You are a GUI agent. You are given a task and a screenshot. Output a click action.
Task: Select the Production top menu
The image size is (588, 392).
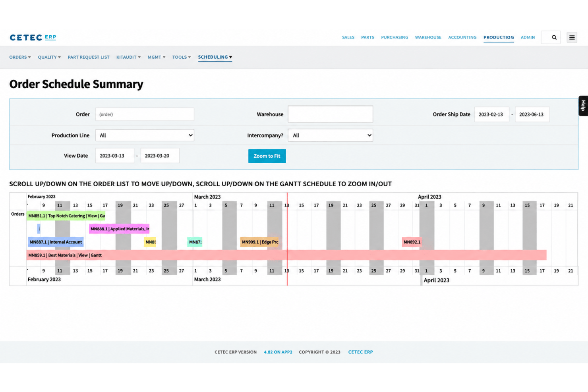[499, 37]
